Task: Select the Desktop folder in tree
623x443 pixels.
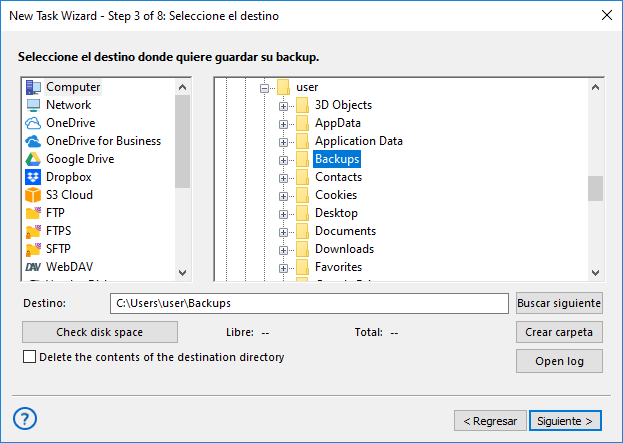Action: coord(335,213)
